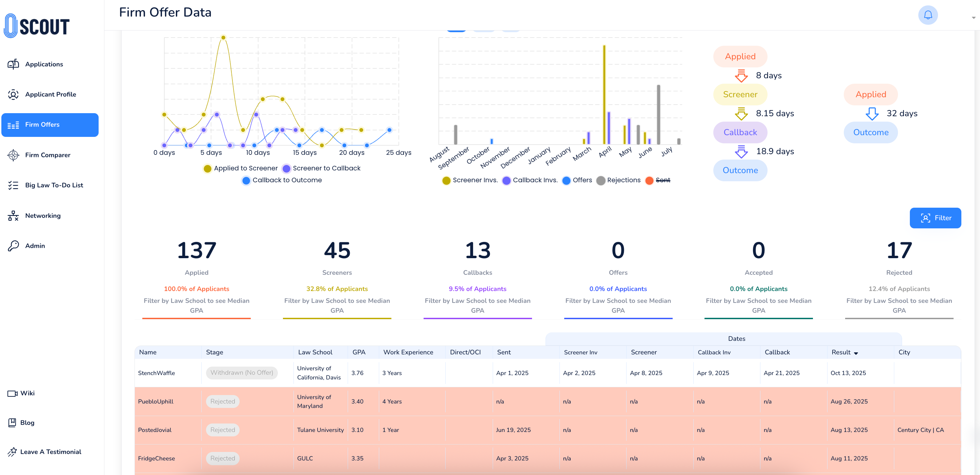Click the Blog book icon
The height and width of the screenshot is (475, 980).
pyautogui.click(x=12, y=422)
